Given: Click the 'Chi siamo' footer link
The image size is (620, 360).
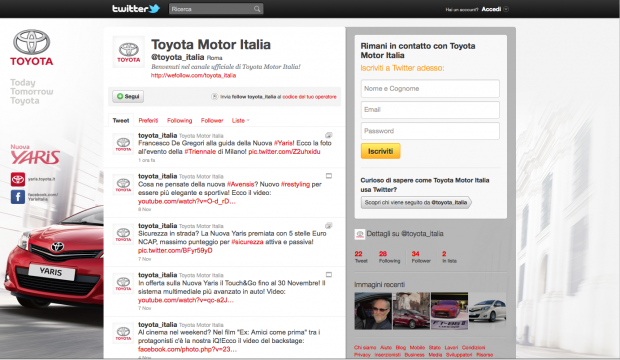Looking at the screenshot, I should tap(365, 348).
